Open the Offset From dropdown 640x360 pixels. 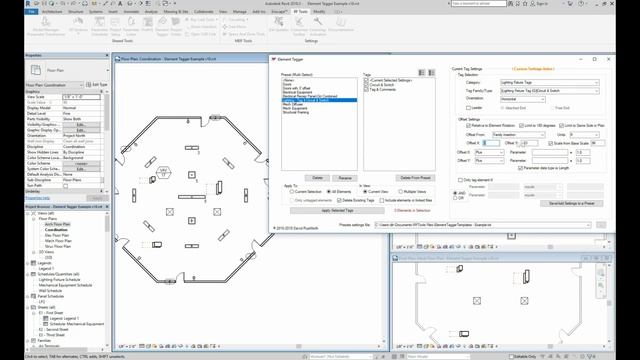click(x=518, y=135)
